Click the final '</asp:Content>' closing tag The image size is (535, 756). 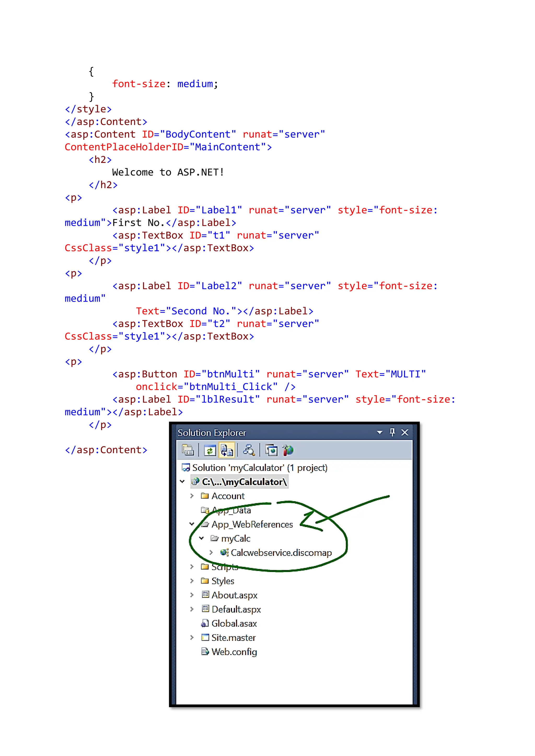pyautogui.click(x=106, y=450)
